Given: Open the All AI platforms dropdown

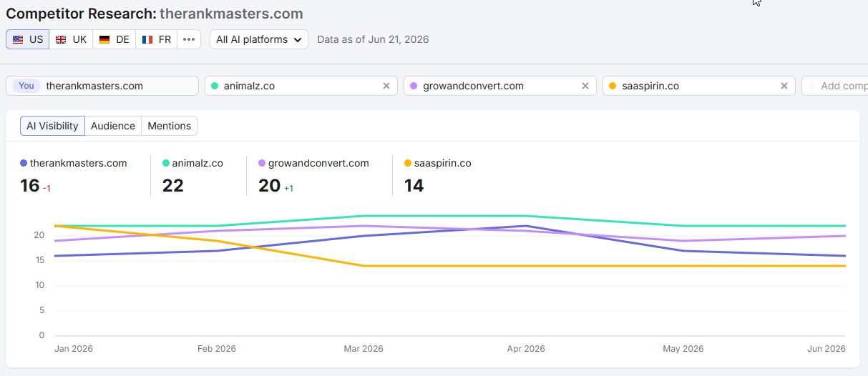Looking at the screenshot, I should tap(259, 39).
